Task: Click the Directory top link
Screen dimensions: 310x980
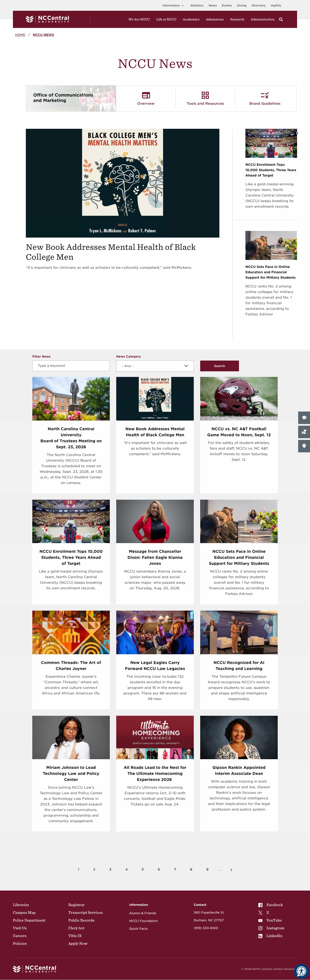Action: pyautogui.click(x=259, y=5)
